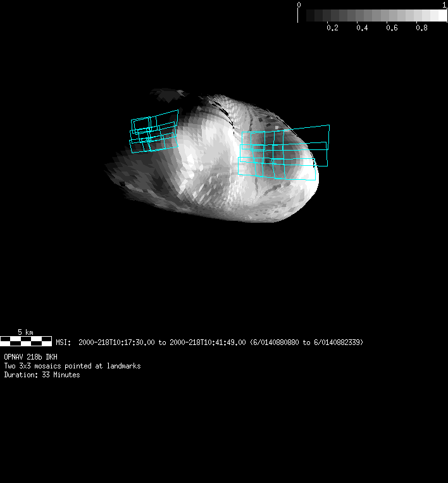Image resolution: width=448 pixels, height=483 pixels.
Task: Click the "5 km" scale label
Action: (x=25, y=332)
